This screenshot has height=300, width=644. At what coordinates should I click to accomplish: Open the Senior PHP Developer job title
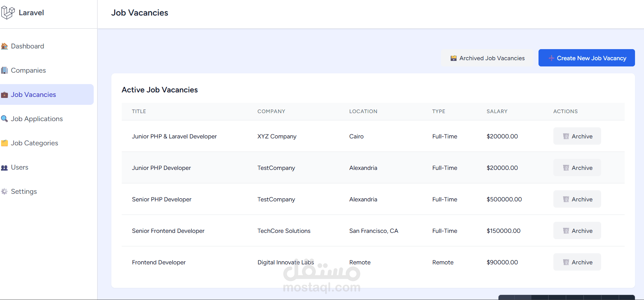click(162, 200)
